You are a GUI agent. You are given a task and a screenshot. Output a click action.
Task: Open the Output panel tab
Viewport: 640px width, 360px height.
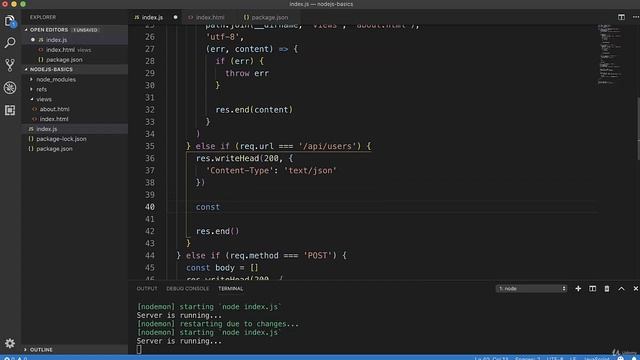(x=147, y=289)
